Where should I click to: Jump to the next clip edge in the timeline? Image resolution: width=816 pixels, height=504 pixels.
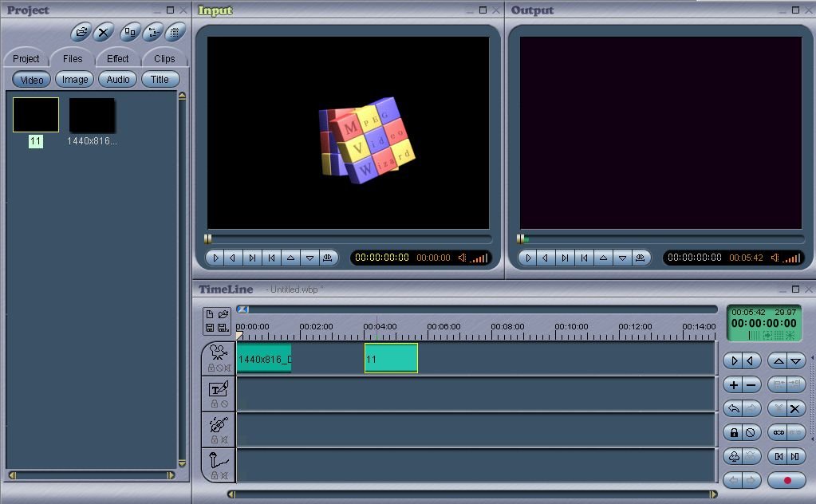coord(795,457)
